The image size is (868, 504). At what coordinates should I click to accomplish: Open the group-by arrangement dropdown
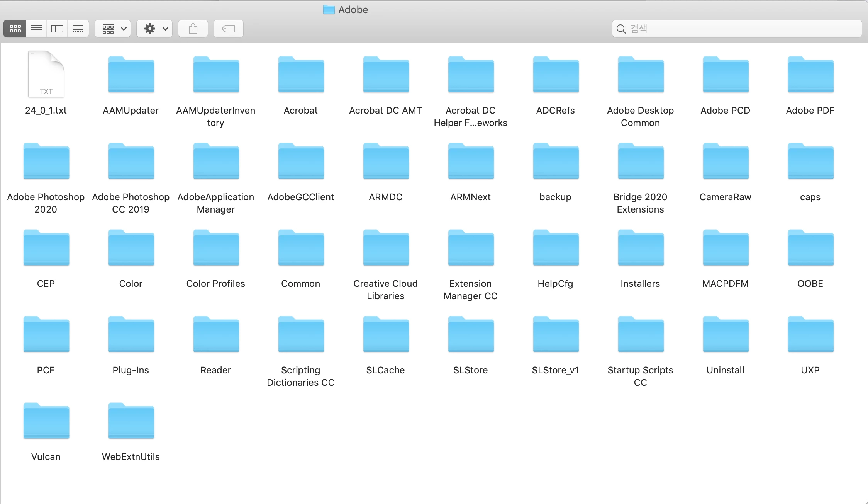tap(113, 29)
